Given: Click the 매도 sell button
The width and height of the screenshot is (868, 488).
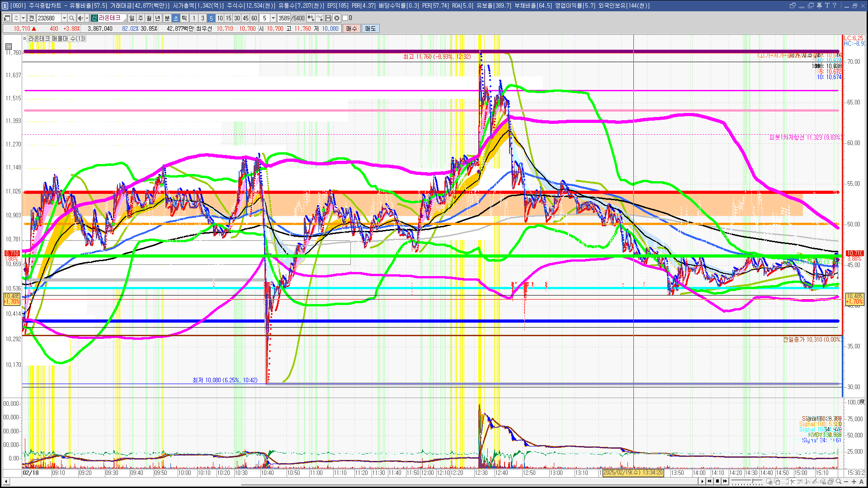Looking at the screenshot, I should coord(371,28).
